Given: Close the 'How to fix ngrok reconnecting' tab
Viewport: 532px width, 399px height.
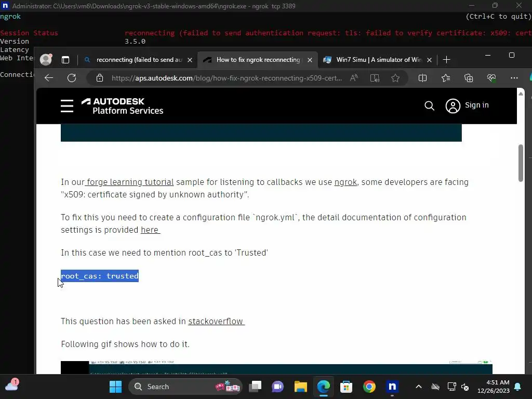Looking at the screenshot, I should tap(310, 60).
